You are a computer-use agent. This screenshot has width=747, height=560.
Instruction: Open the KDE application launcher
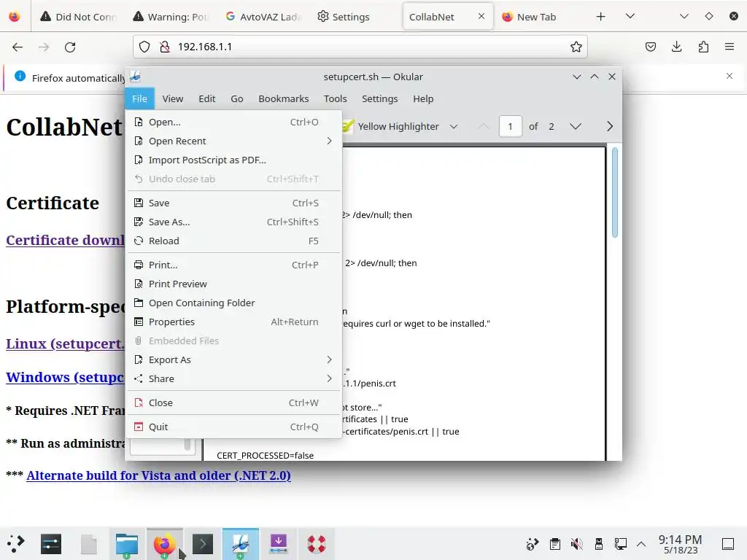coord(15,544)
